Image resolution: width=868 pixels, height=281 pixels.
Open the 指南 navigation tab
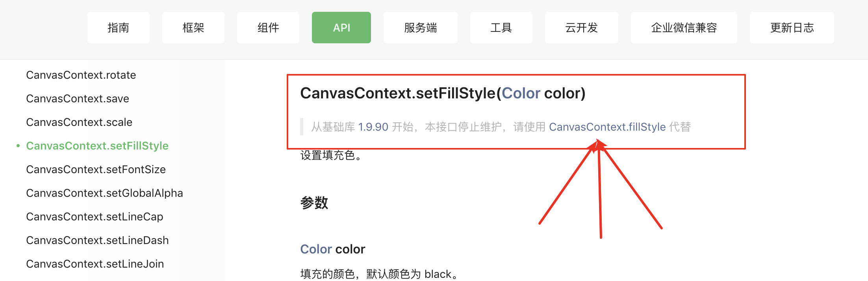[118, 28]
